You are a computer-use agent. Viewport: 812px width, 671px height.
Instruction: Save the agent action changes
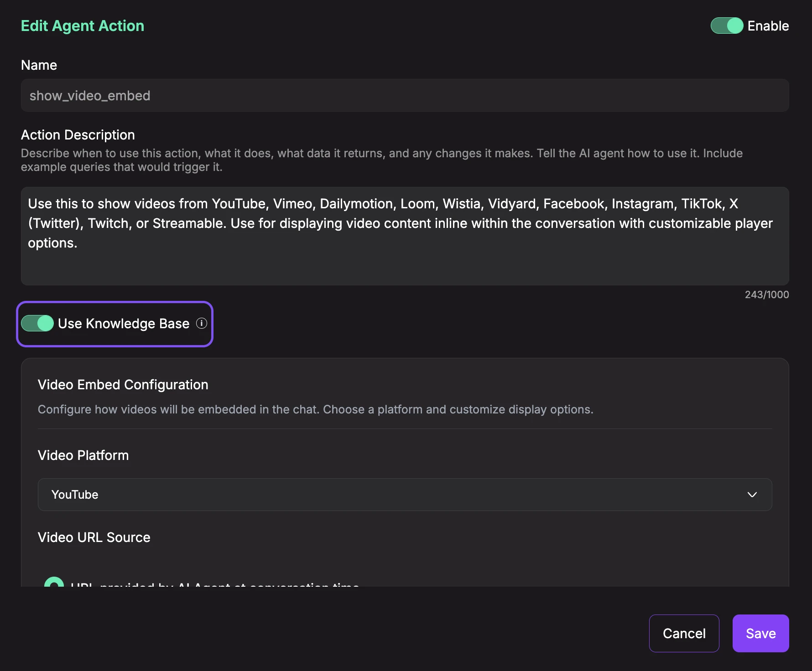(x=760, y=633)
